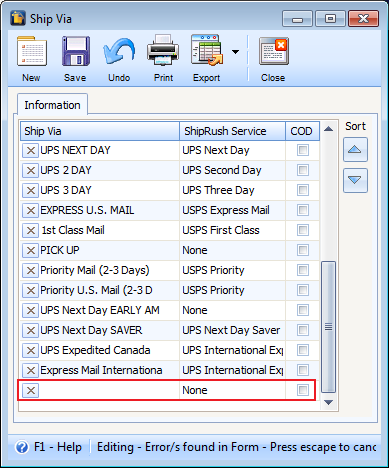Enable COD for UPS NEXT DAY
This screenshot has width=389, height=468.
pyautogui.click(x=303, y=150)
